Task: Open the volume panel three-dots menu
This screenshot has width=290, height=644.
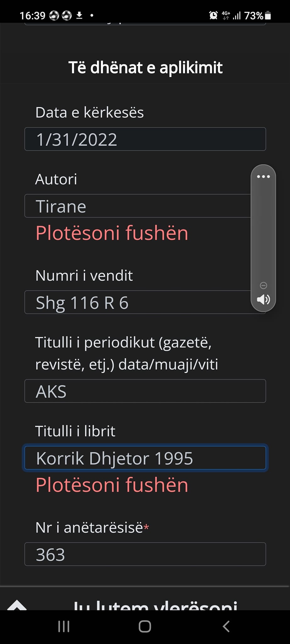Action: [x=263, y=176]
